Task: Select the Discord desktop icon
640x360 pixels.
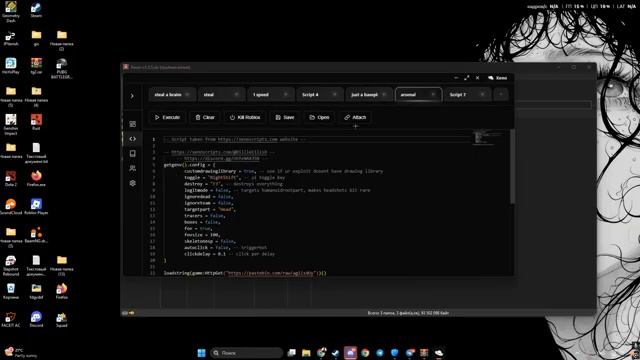Action: click(x=36, y=319)
